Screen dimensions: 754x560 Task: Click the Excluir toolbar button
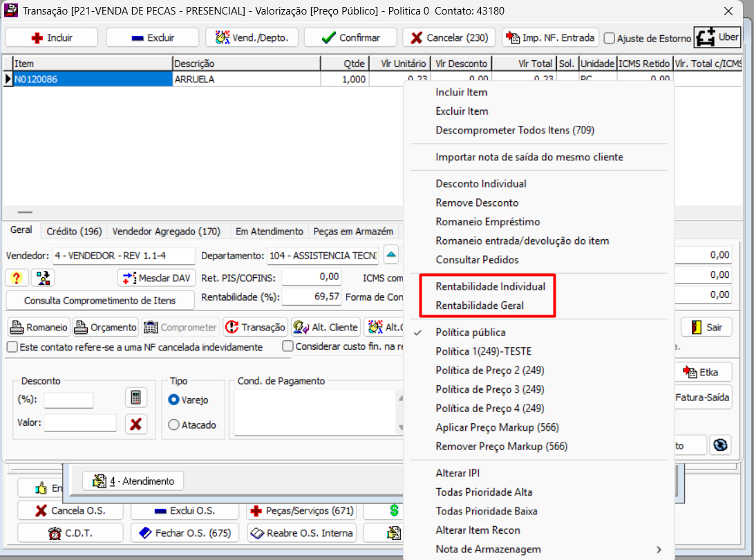point(153,37)
